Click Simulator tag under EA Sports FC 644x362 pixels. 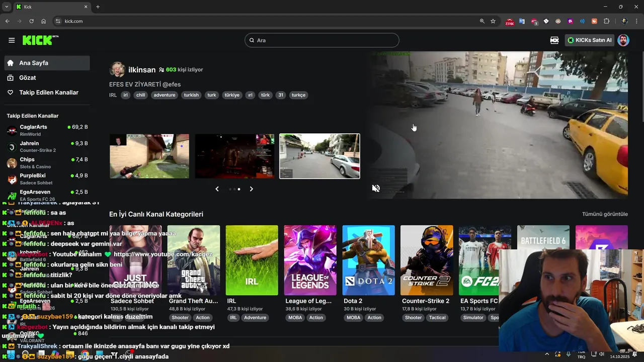pos(473,318)
